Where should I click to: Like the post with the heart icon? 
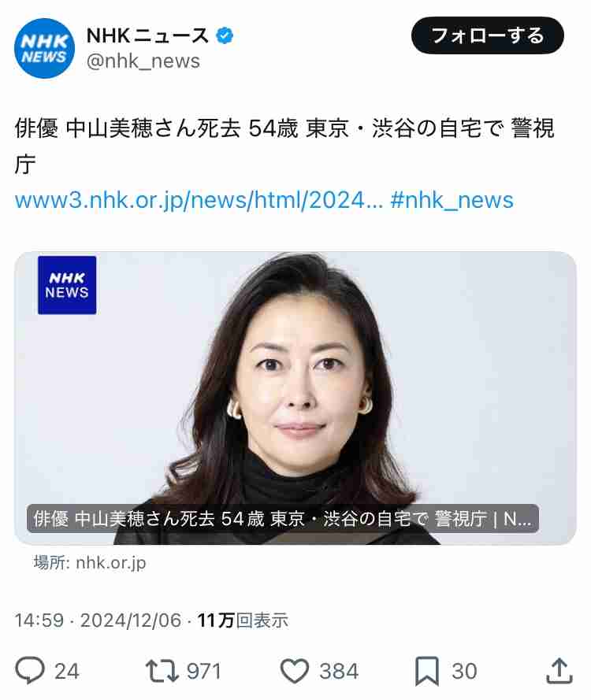coord(295,671)
